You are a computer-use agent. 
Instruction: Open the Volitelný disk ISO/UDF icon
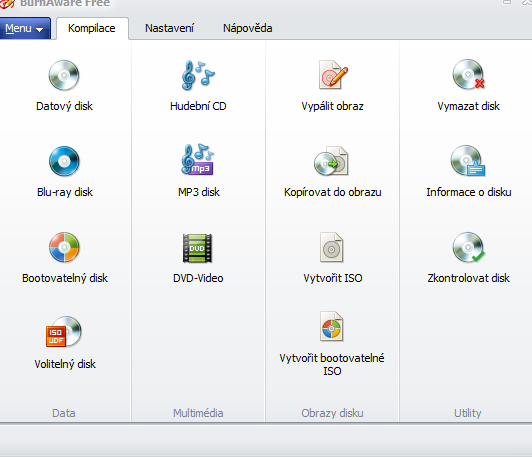click(64, 331)
